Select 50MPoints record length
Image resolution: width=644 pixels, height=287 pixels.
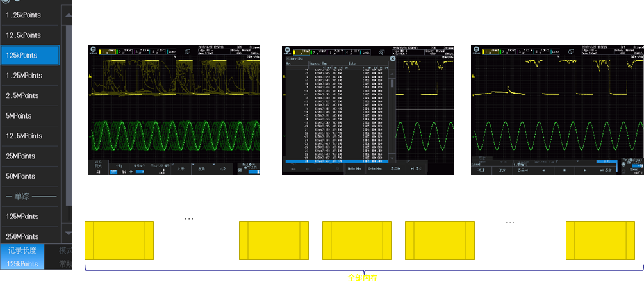29,176
